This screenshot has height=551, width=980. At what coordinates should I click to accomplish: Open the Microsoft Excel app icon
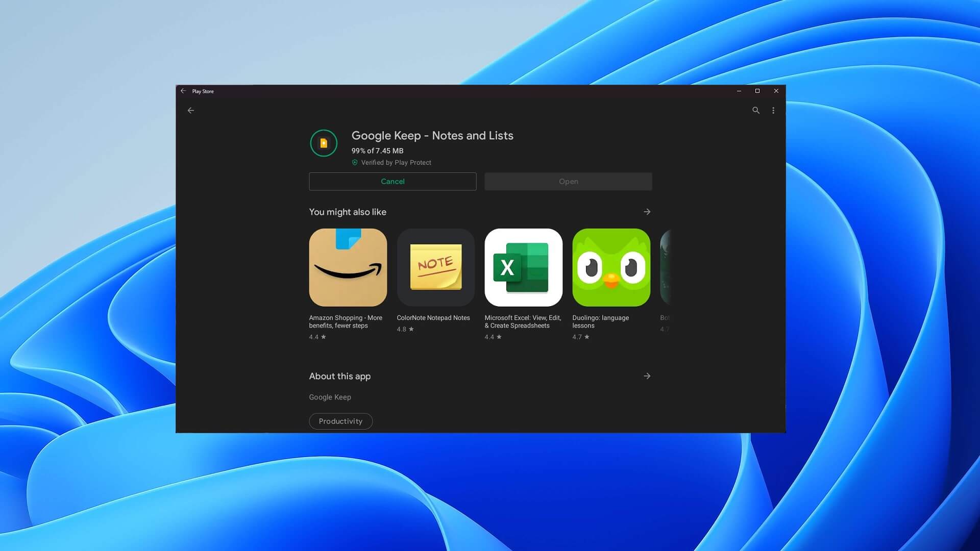pos(524,267)
